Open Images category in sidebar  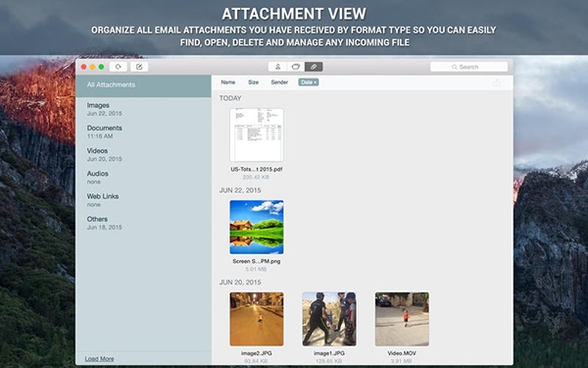pyautogui.click(x=143, y=109)
